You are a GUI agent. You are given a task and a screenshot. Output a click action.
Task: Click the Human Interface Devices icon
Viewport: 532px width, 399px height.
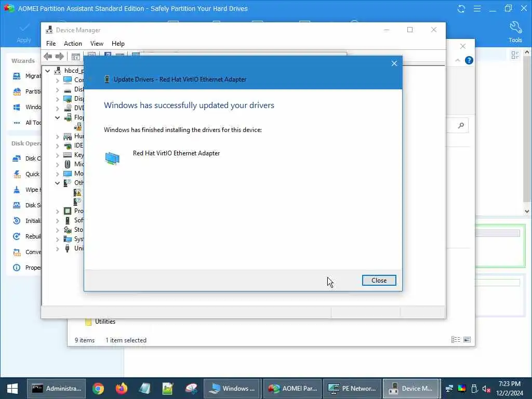click(68, 136)
